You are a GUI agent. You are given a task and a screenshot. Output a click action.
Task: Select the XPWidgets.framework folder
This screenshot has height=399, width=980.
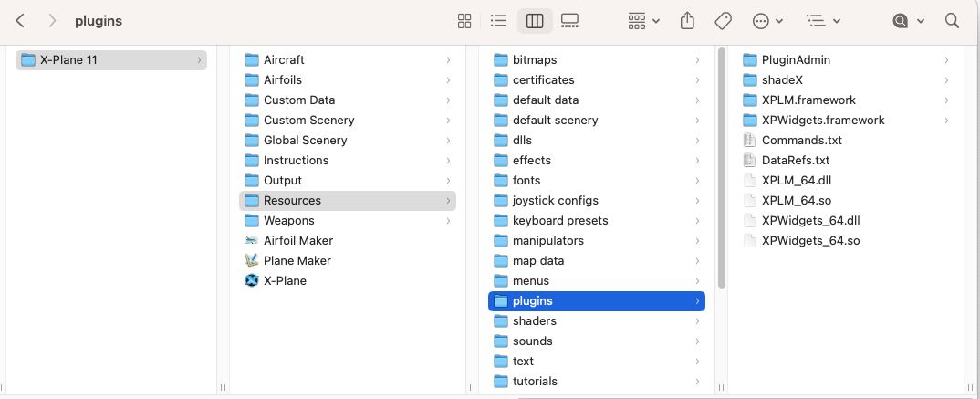coord(846,121)
